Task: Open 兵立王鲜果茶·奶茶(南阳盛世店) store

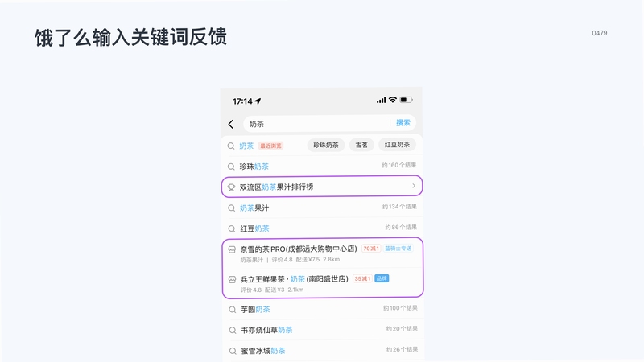Action: click(294, 279)
